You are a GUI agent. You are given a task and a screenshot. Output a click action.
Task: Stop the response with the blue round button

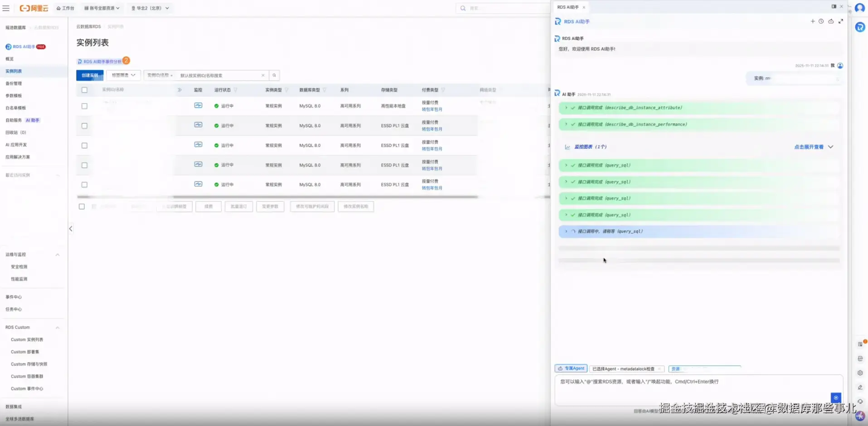click(836, 397)
